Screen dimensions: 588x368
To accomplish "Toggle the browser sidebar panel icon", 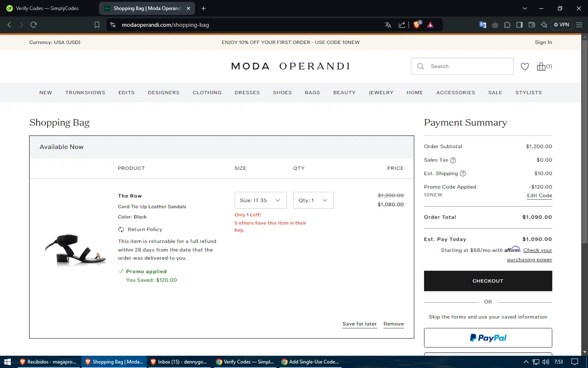I will click(x=519, y=25).
